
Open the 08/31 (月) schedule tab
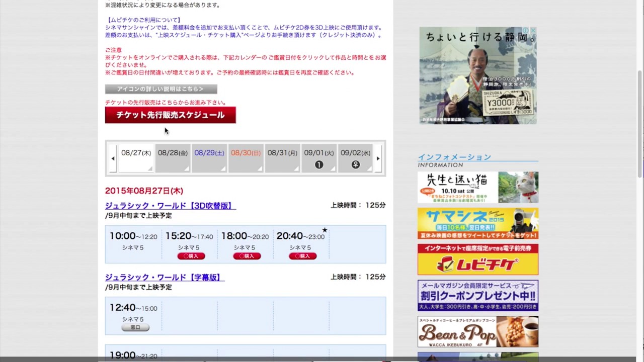(282, 158)
